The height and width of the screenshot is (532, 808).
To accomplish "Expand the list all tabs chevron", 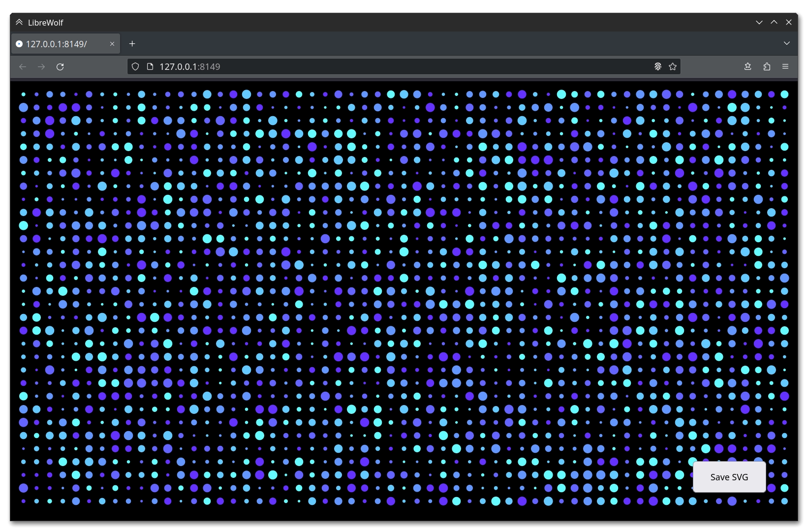I will 787,43.
